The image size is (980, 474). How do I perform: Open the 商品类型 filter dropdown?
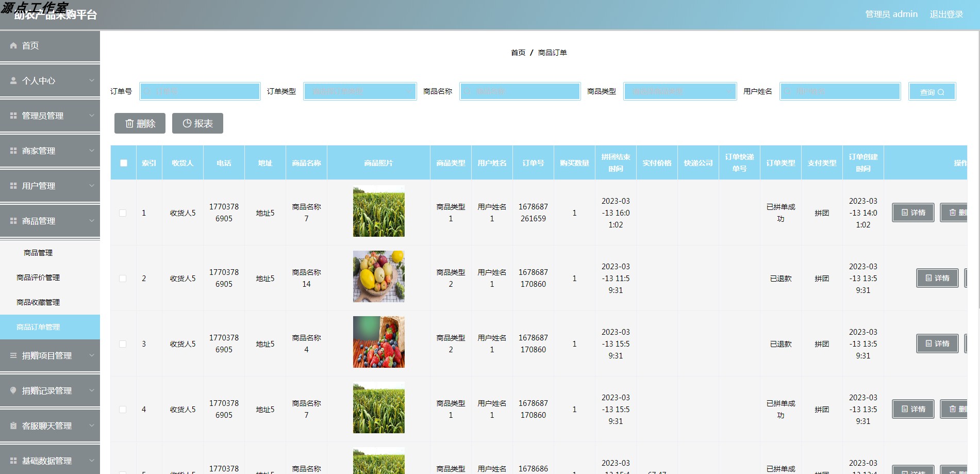point(679,91)
